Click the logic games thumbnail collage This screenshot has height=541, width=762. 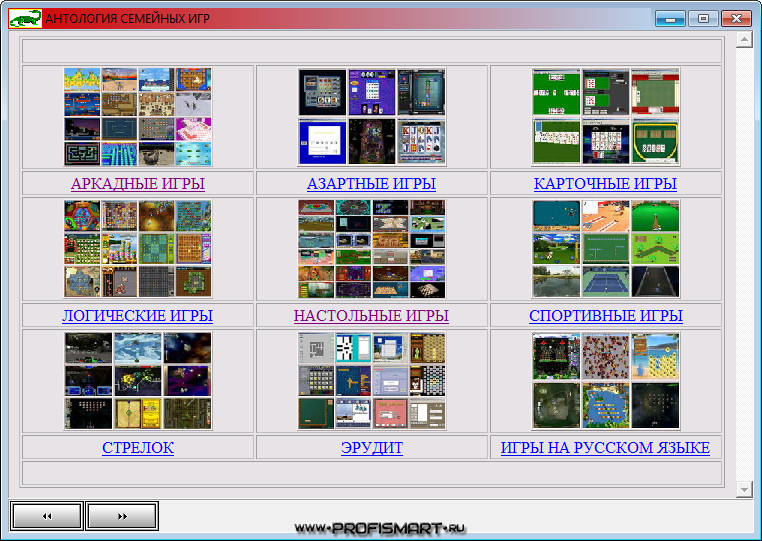[138, 249]
